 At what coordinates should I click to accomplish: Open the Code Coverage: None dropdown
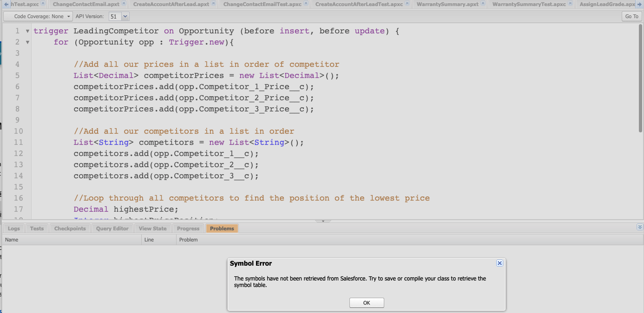point(38,16)
